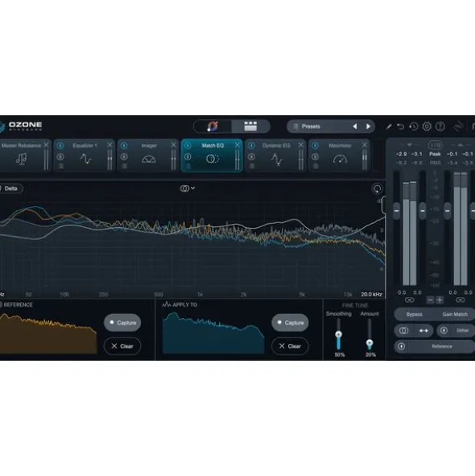This screenshot has height=476, width=475.
Task: Click the meter scale minus button
Action: click(x=430, y=300)
